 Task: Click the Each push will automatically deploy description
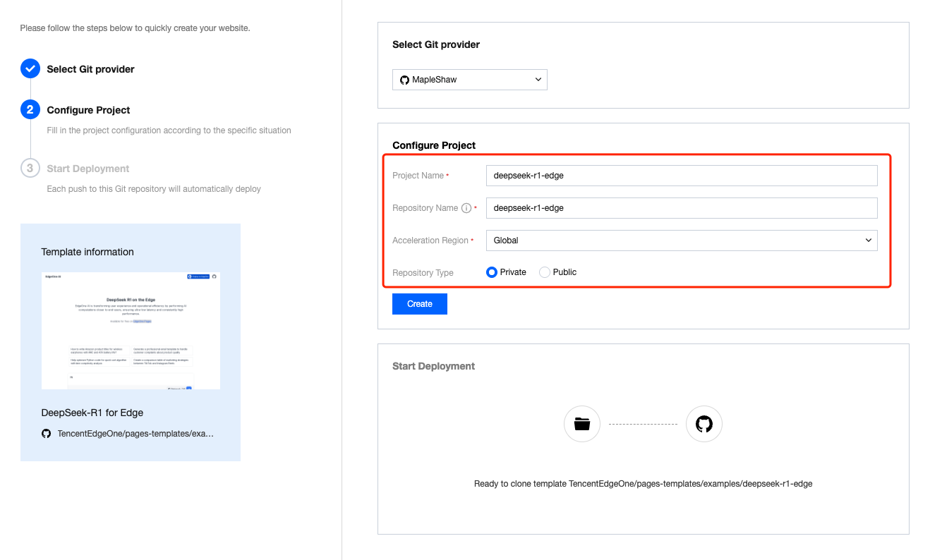[x=154, y=189]
